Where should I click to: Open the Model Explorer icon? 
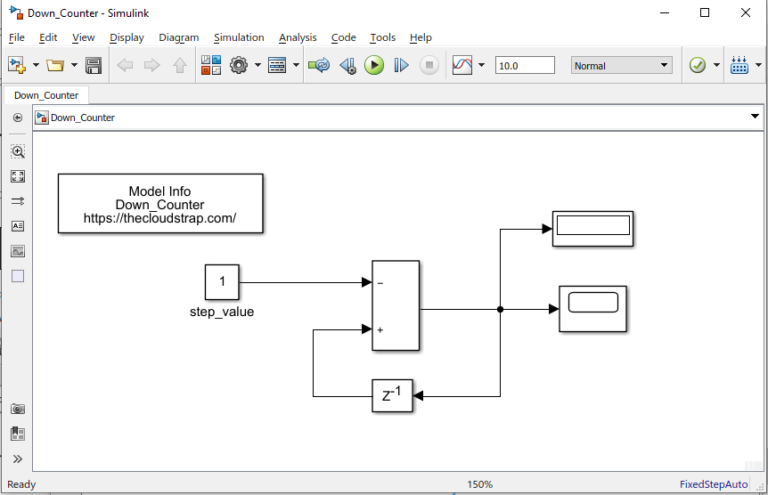[277, 65]
